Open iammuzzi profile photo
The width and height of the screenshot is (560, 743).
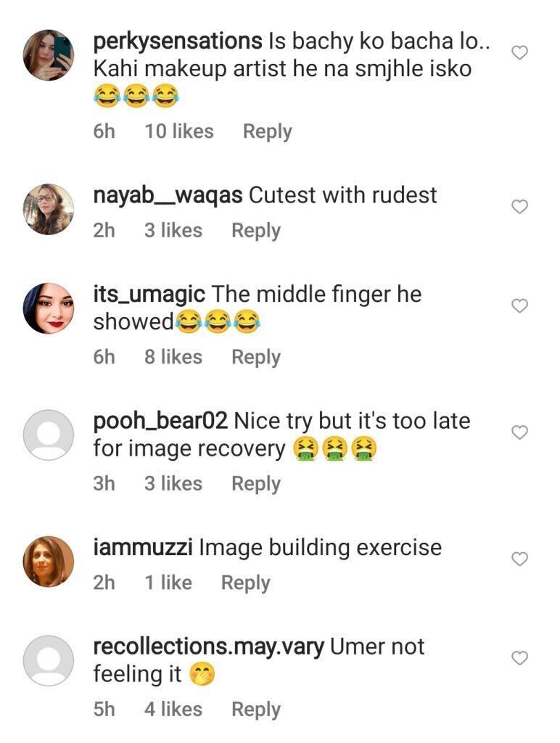pyautogui.click(x=49, y=561)
